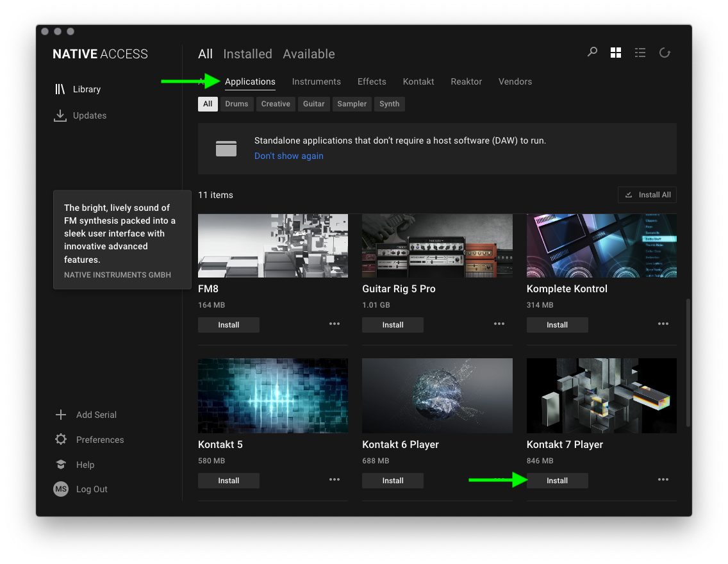This screenshot has height=564, width=728.
Task: Select the Applications category tab
Action: (250, 81)
